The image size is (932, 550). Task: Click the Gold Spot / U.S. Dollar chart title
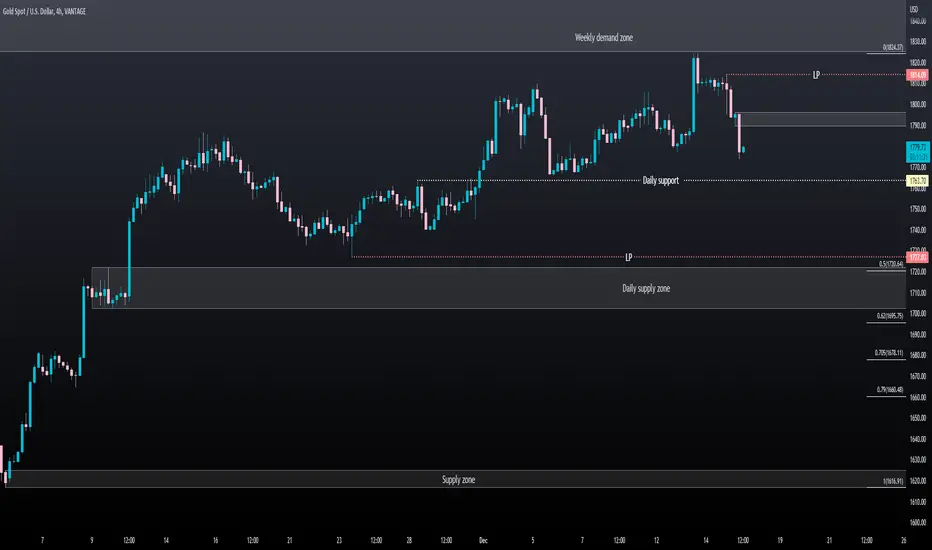[44, 11]
